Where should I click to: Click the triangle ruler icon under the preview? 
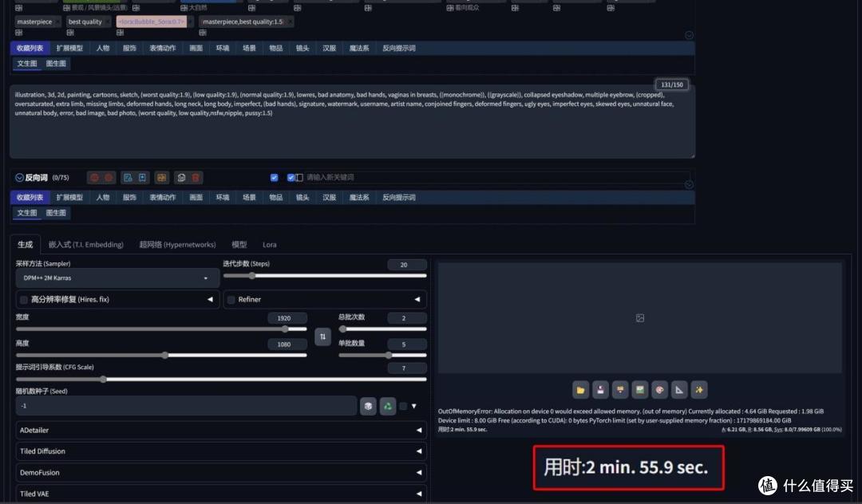pos(679,390)
